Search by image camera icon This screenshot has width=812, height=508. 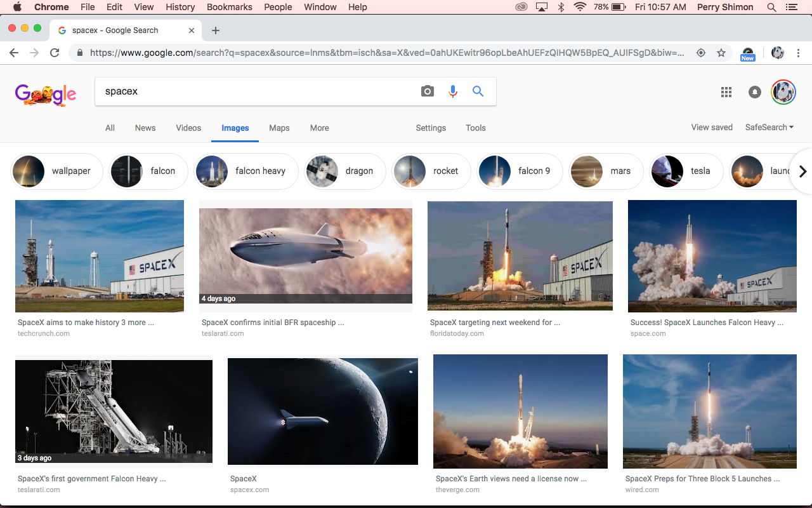428,91
